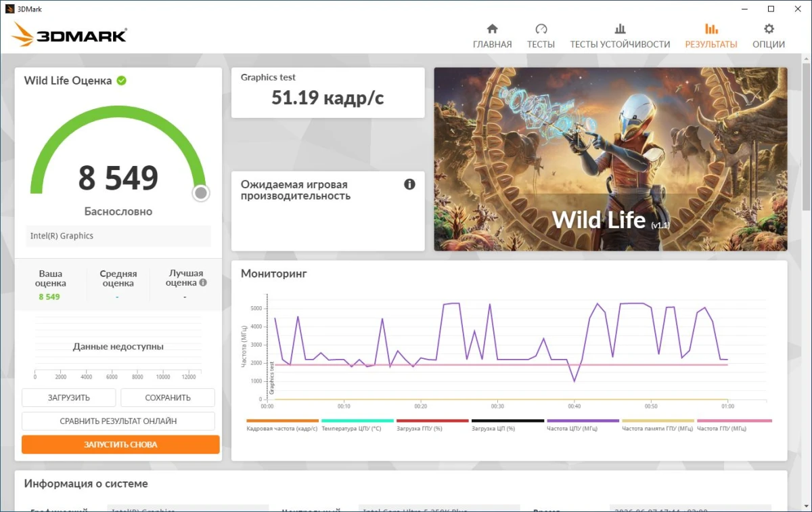This screenshot has width=812, height=512.
Task: Click the Intel(R) Graphics field
Action: click(x=118, y=236)
